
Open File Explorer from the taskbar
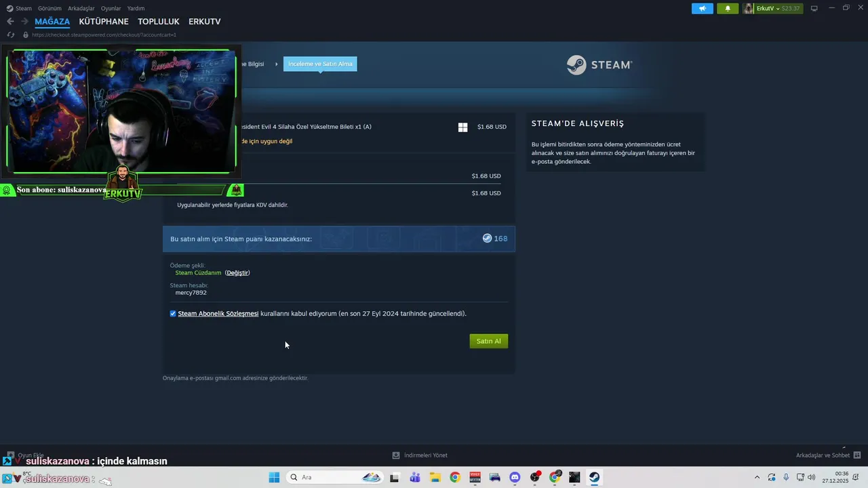click(435, 477)
